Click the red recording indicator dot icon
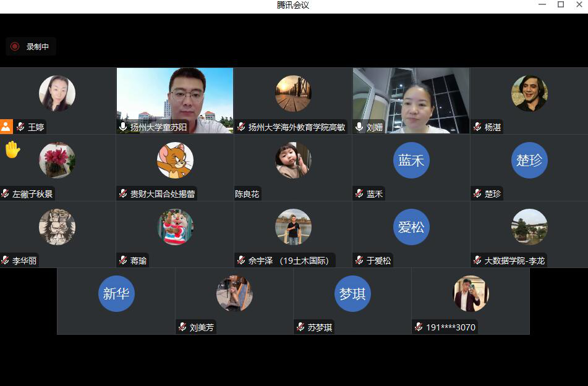Screen dimensions: 588x386 click(15, 46)
